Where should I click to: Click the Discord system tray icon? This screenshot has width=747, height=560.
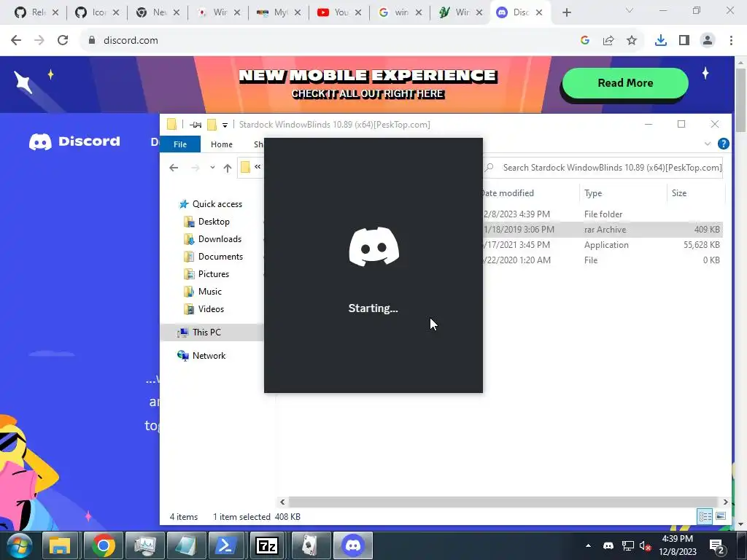coord(608,546)
